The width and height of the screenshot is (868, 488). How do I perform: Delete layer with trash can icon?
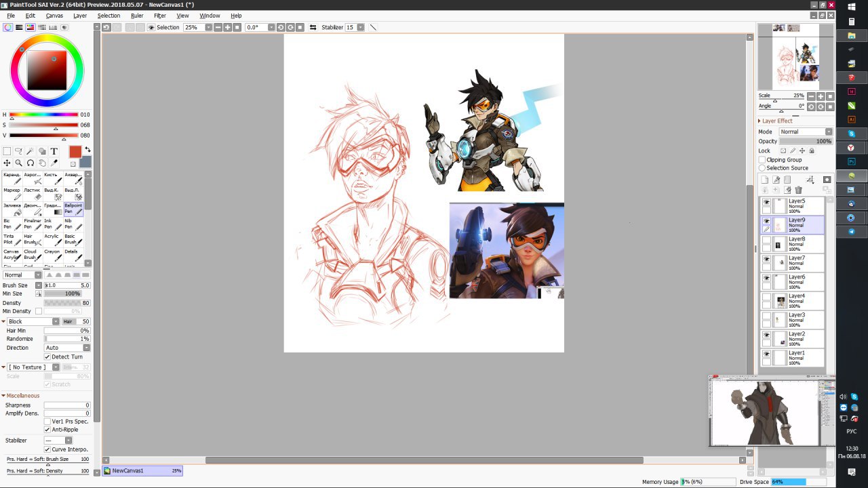pyautogui.click(x=799, y=190)
